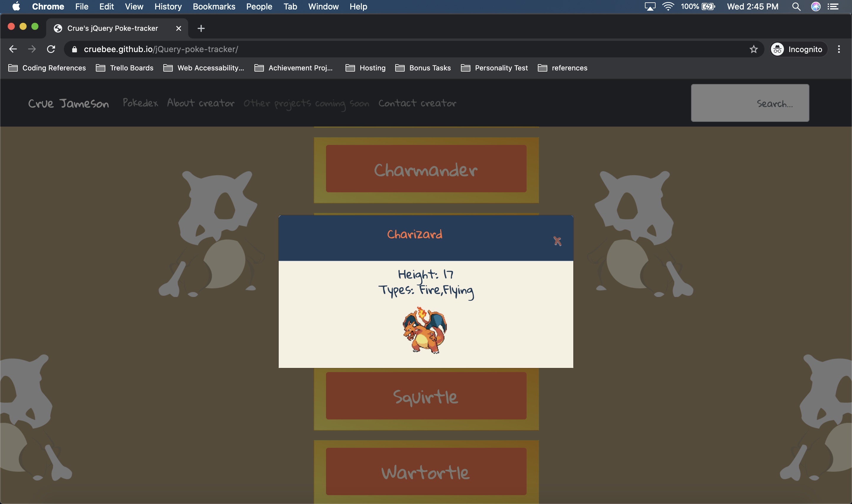
Task: Open the Wartortle button
Action: [x=426, y=471]
